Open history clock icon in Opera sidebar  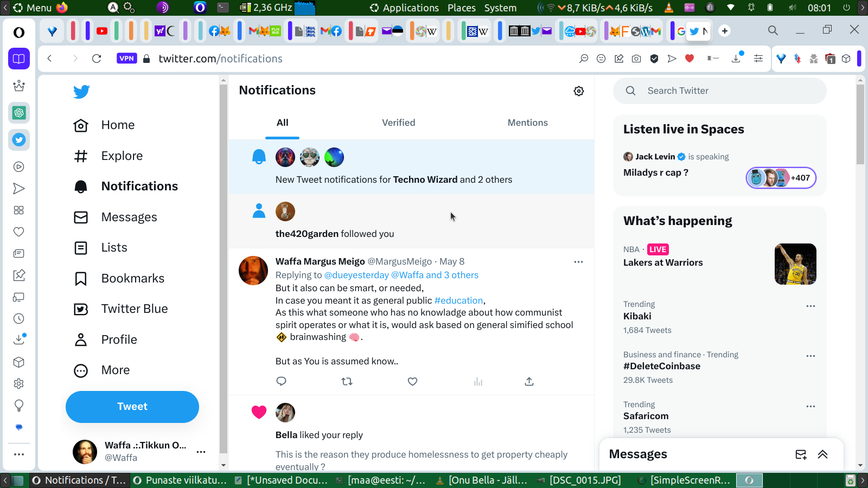19,319
